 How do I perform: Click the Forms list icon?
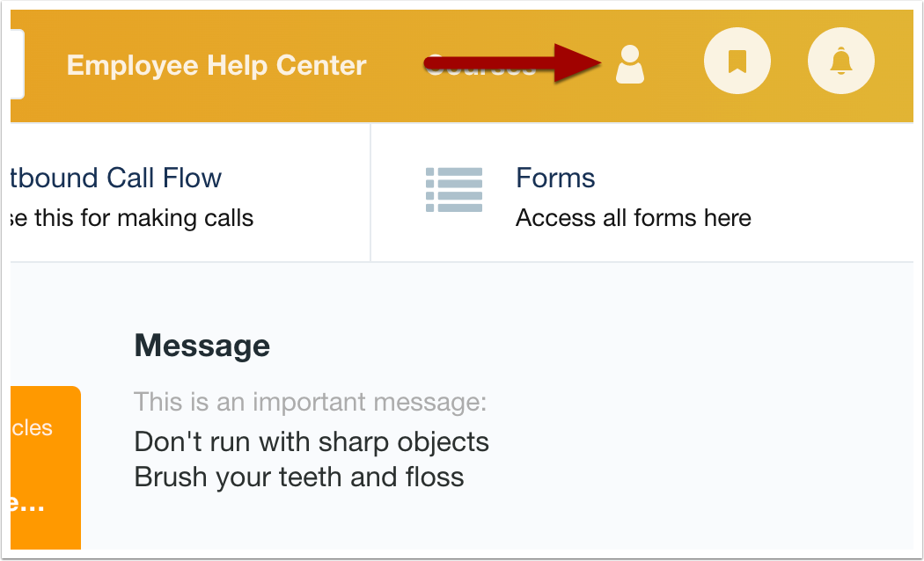[454, 189]
